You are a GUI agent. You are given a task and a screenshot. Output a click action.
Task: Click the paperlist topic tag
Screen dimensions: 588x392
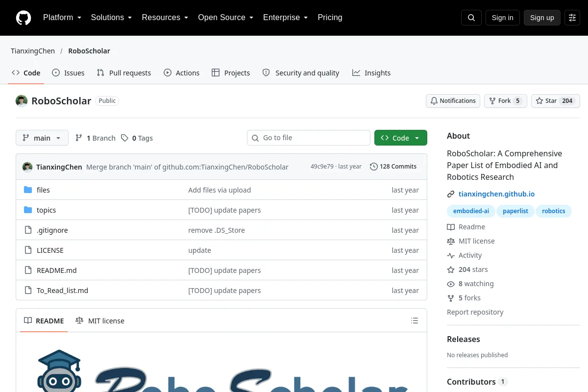[x=515, y=211]
